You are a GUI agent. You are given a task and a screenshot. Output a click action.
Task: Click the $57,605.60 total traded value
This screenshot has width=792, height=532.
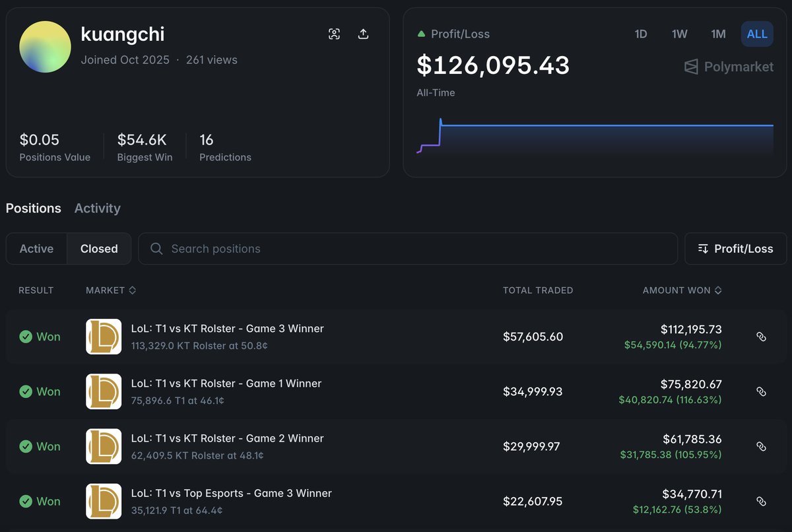[533, 337]
